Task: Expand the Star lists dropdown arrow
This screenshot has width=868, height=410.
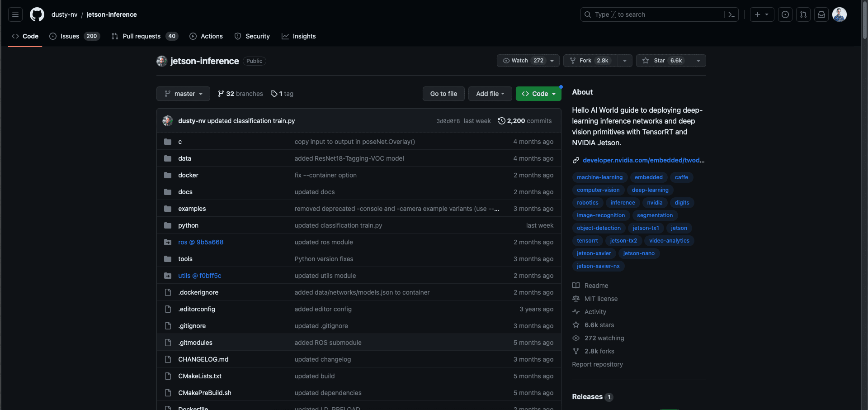Action: pos(698,61)
